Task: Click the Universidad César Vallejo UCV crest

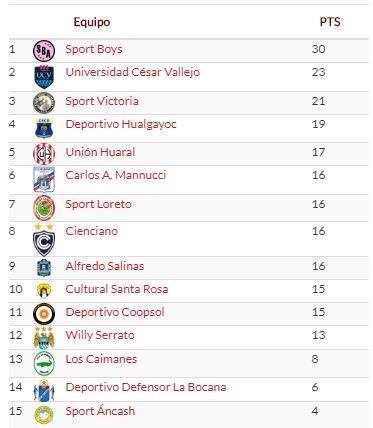Action: click(44, 77)
